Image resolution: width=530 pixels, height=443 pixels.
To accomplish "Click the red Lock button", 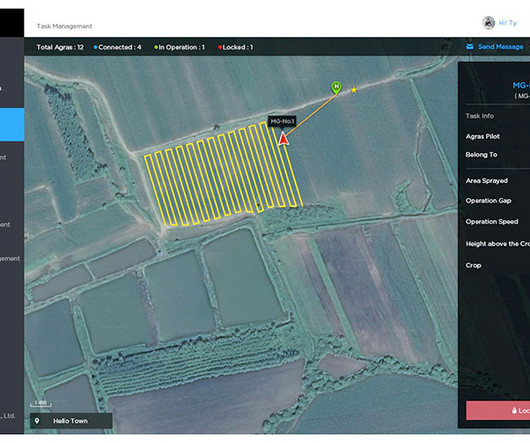I will pos(498,411).
